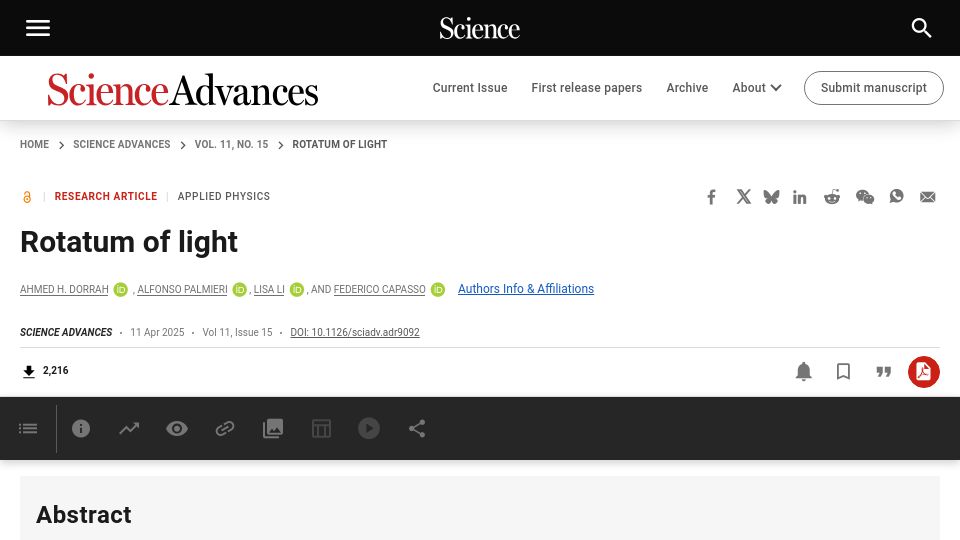Open the Archive page
Screen dimensions: 960x540
pos(687,88)
